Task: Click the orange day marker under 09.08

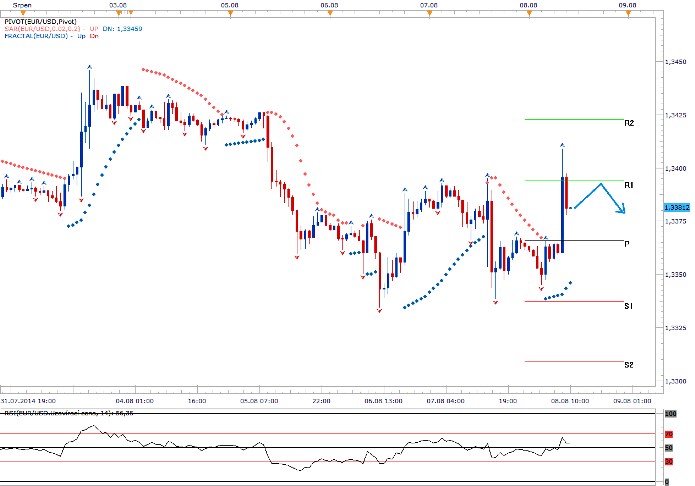Action: coord(629,13)
